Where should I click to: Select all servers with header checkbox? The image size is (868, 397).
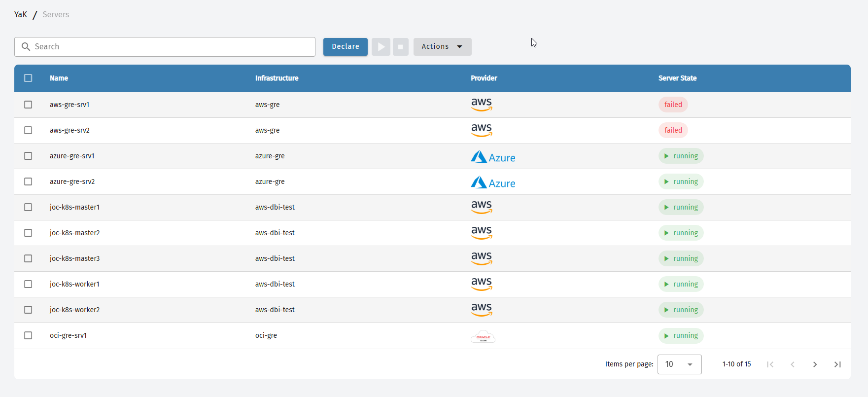28,78
